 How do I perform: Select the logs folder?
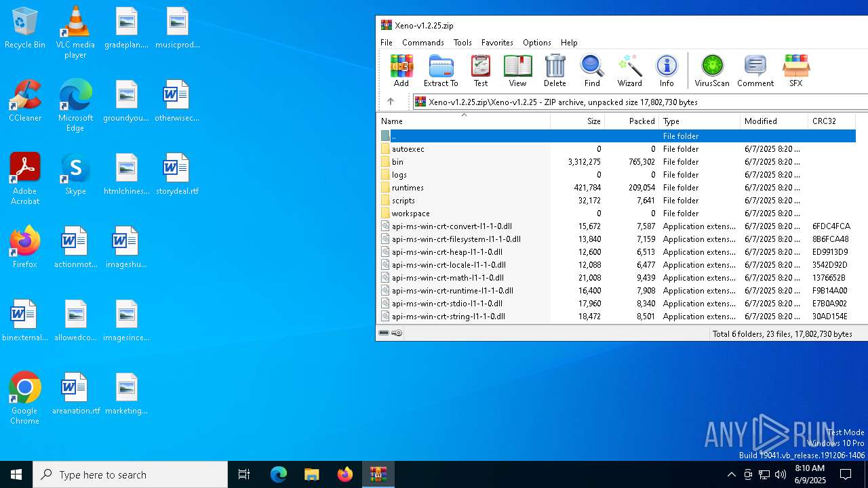click(616, 174)
